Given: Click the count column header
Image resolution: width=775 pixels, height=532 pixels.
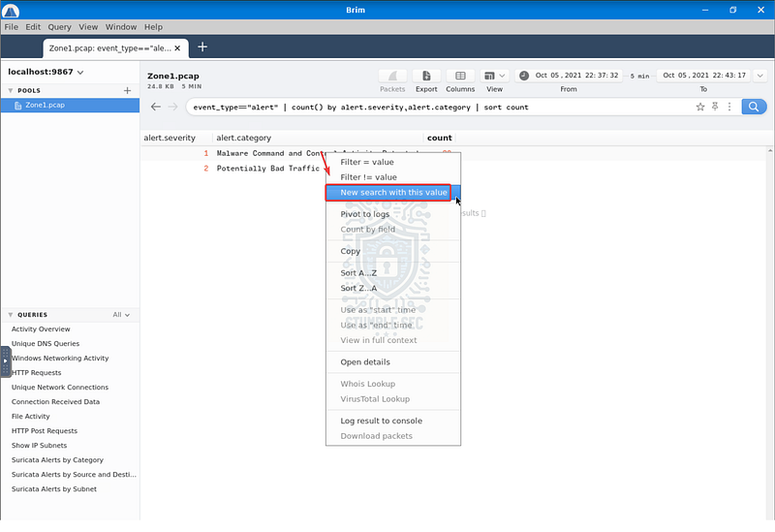Looking at the screenshot, I should [440, 138].
